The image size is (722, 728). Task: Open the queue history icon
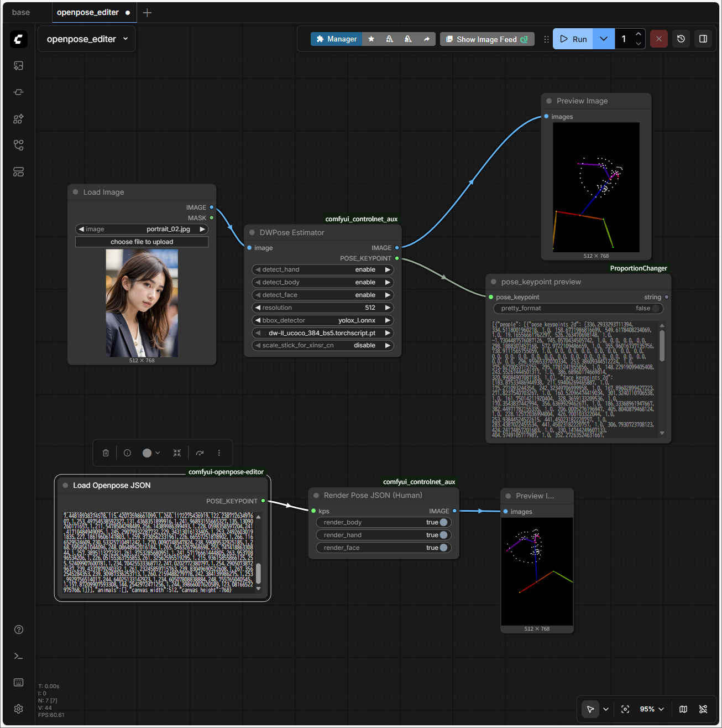[681, 39]
